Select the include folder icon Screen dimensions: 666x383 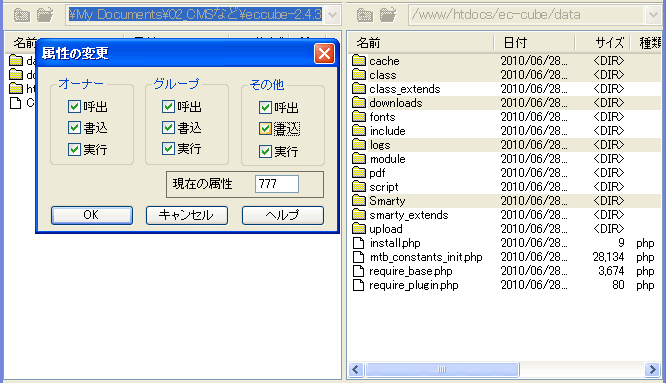pos(359,130)
